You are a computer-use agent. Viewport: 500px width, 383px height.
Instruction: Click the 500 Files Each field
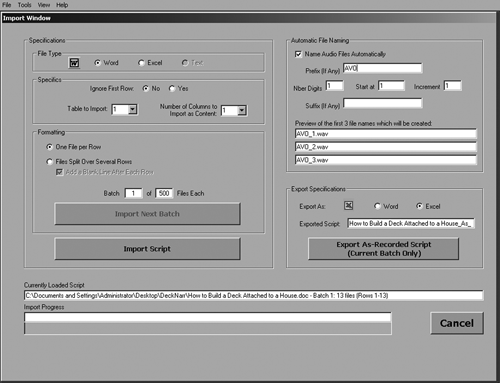tap(164, 193)
